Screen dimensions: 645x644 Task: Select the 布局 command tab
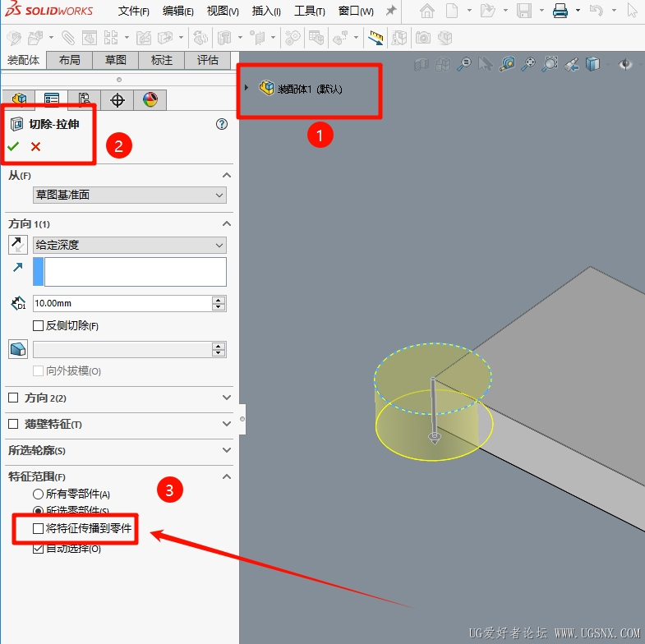[x=70, y=61]
